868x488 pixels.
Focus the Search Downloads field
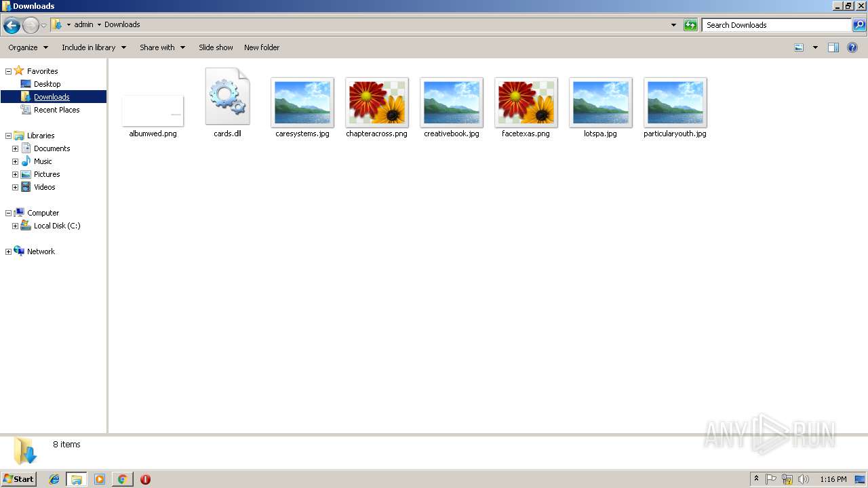[776, 25]
